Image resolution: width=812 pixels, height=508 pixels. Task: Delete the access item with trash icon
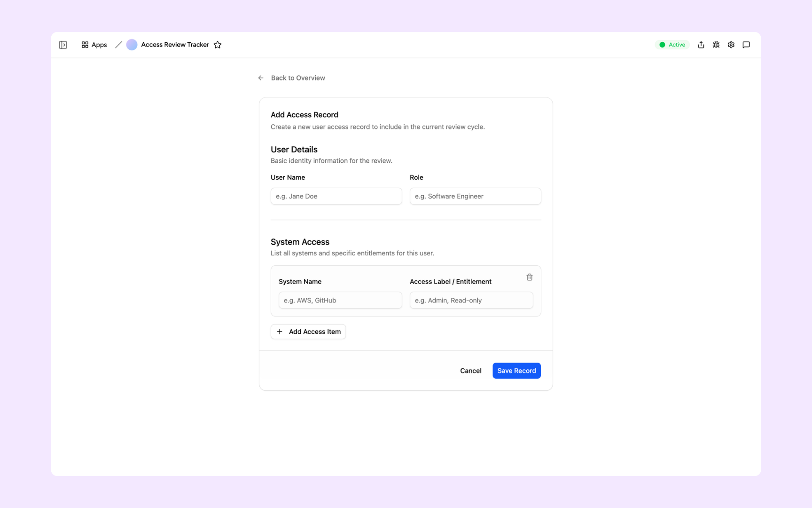pos(530,277)
